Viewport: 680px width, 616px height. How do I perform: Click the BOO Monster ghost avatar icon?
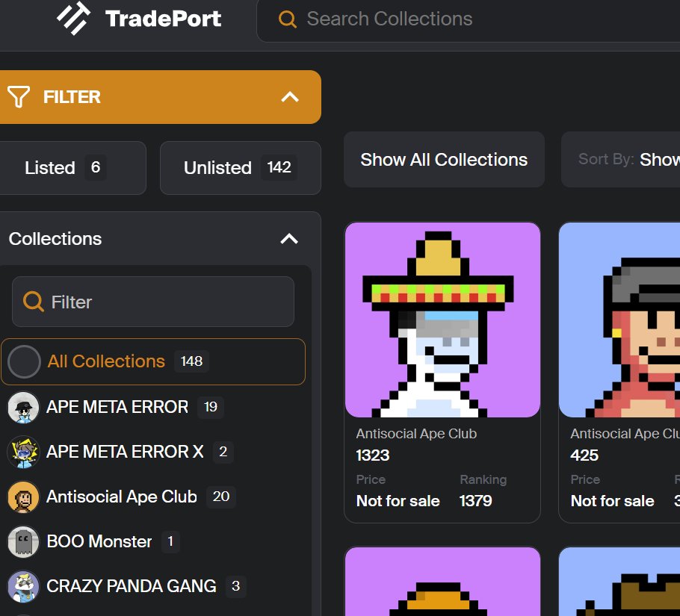23,541
